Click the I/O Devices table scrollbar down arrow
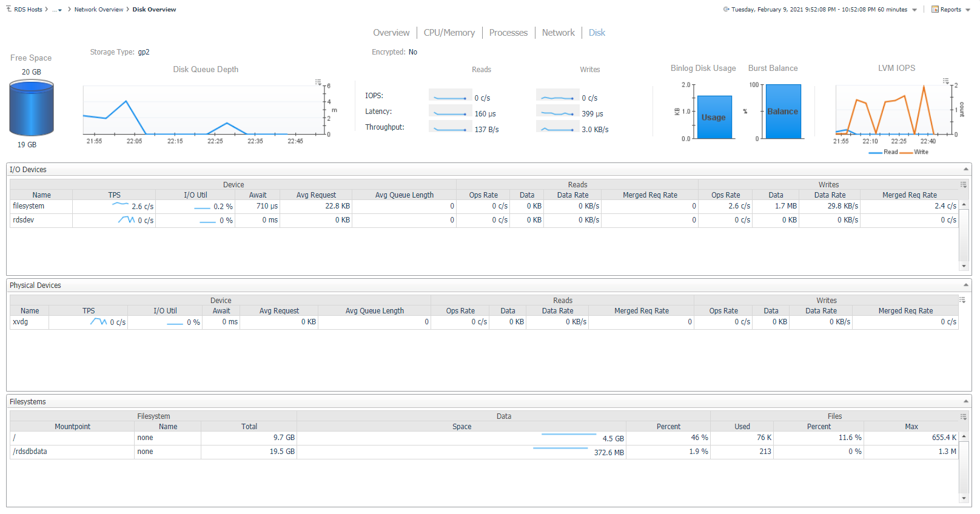The image size is (980, 514). pos(964,266)
